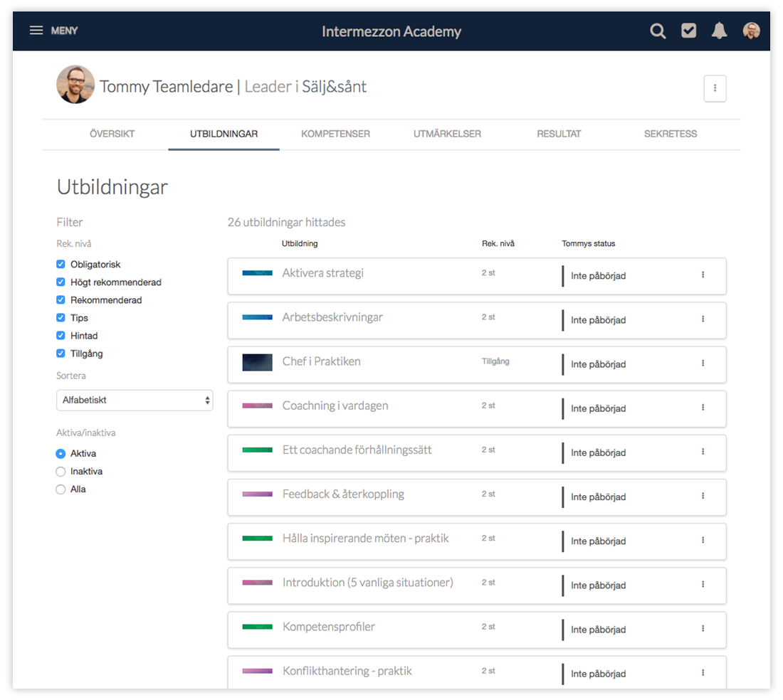Open three-dot menu for Feedback & återkoppling
This screenshot has width=783, height=700.
click(703, 495)
